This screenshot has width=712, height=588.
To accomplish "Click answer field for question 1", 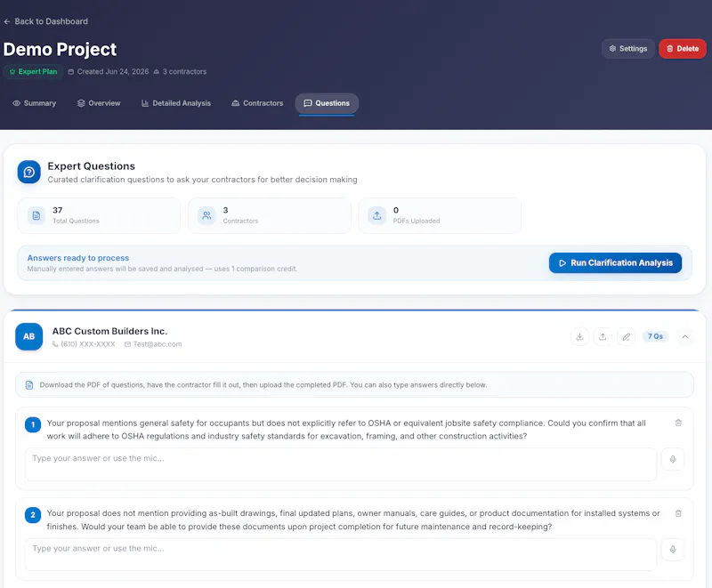I will tap(341, 464).
